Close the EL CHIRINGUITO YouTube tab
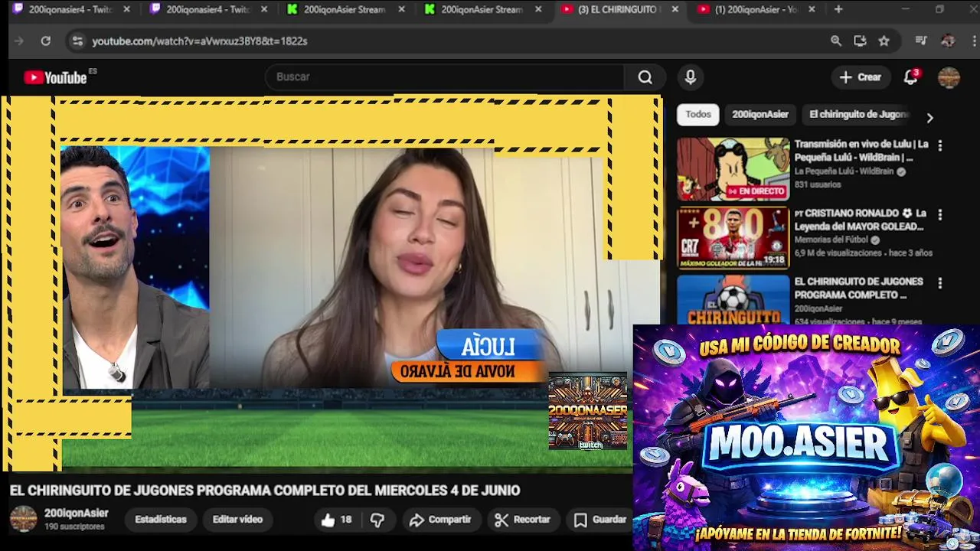Viewport: 980px width, 551px height. pyautogui.click(x=675, y=9)
